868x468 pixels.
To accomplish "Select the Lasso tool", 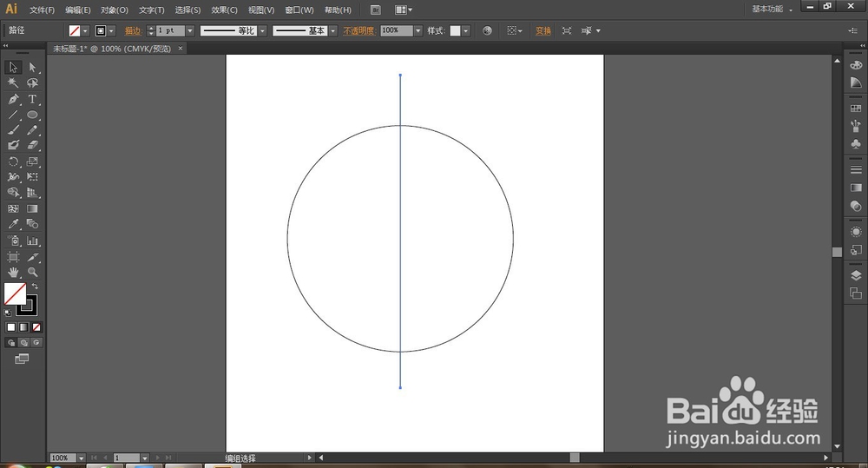I will click(32, 83).
